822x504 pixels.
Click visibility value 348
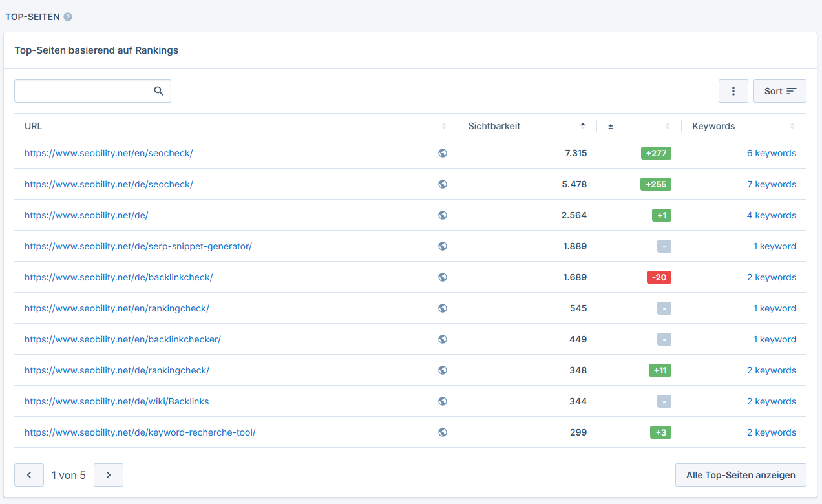tap(578, 370)
